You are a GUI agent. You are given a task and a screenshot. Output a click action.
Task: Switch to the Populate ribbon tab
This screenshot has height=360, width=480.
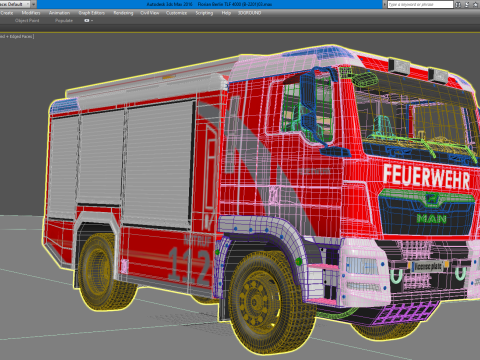64,21
